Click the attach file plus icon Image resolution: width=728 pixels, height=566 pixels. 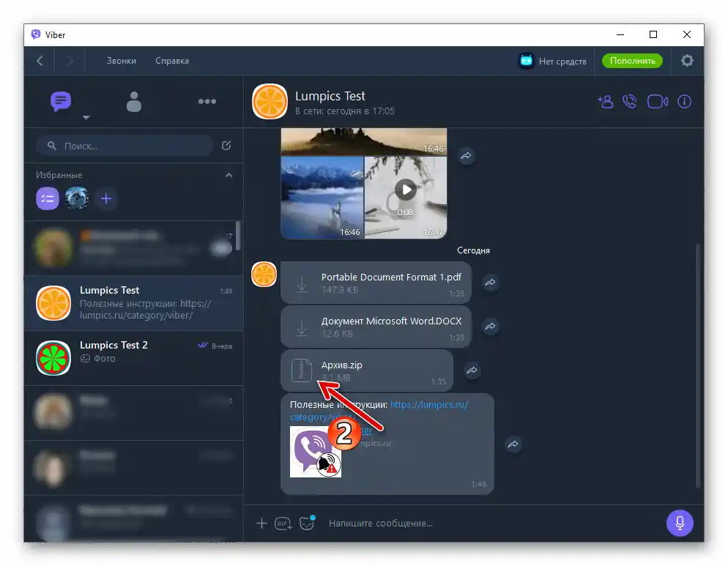click(261, 524)
